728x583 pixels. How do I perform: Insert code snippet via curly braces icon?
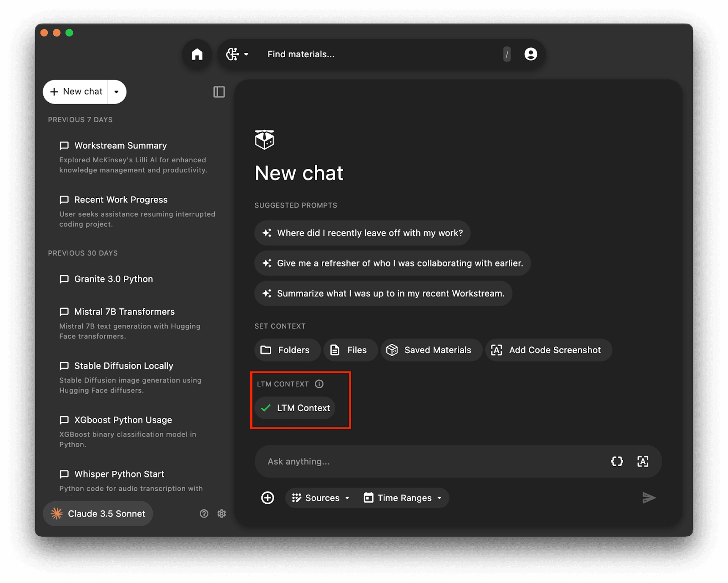click(617, 462)
